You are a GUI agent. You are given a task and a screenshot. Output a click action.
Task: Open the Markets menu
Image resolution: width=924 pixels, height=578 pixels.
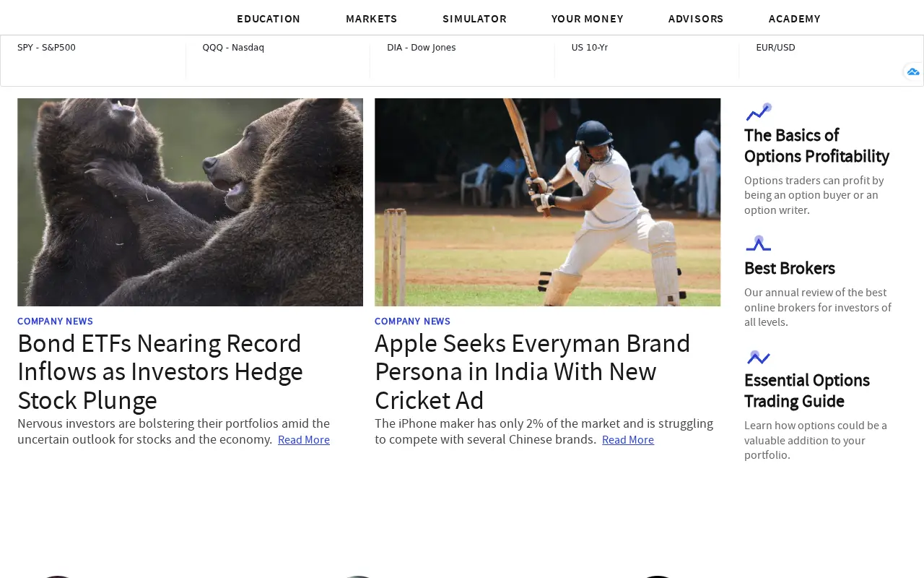[372, 19]
